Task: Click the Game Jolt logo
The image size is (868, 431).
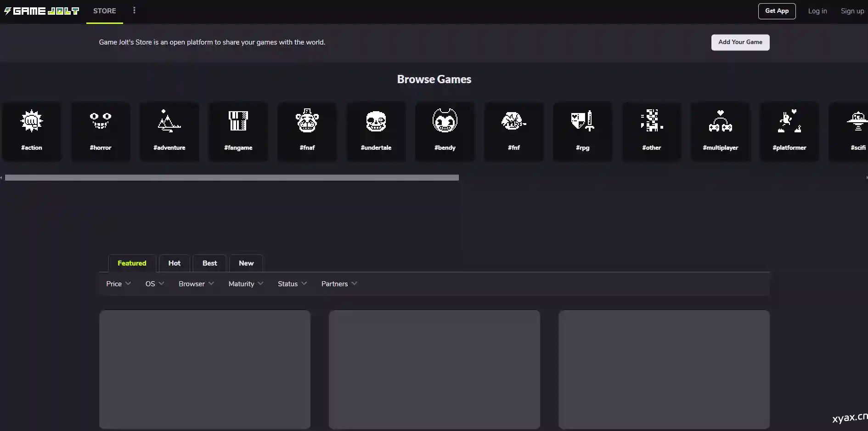Action: [42, 11]
